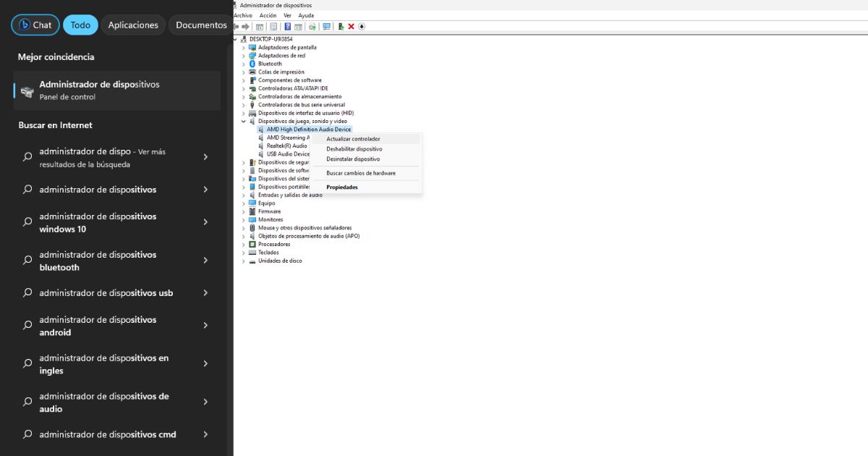This screenshot has width=868, height=456.
Task: Choose Actualizar controlador from context menu
Action: tap(367, 139)
